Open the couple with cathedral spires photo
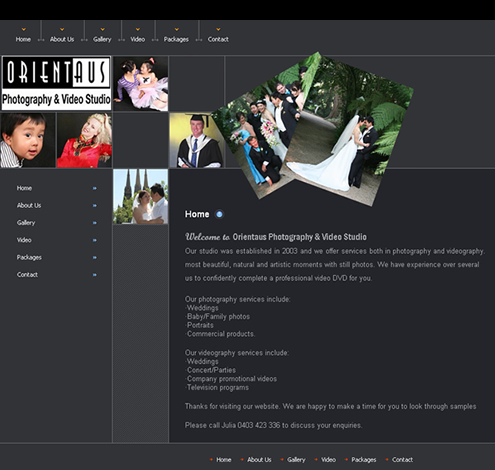 (140, 196)
